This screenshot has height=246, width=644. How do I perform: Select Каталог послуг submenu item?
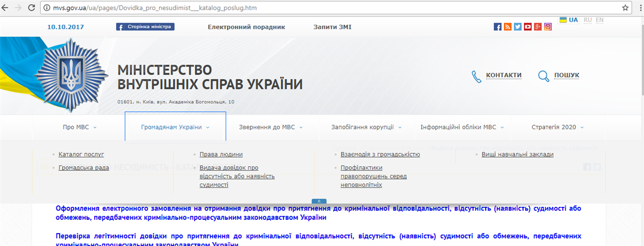pos(81,154)
